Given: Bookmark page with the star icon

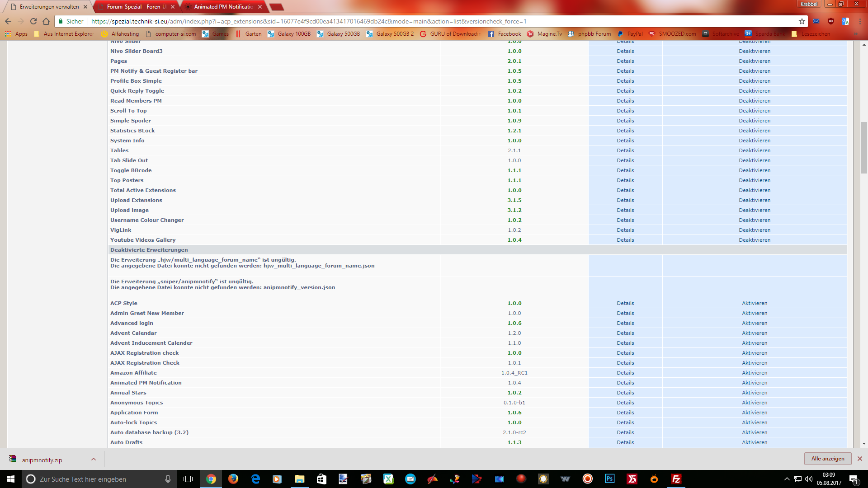Looking at the screenshot, I should click(x=802, y=21).
